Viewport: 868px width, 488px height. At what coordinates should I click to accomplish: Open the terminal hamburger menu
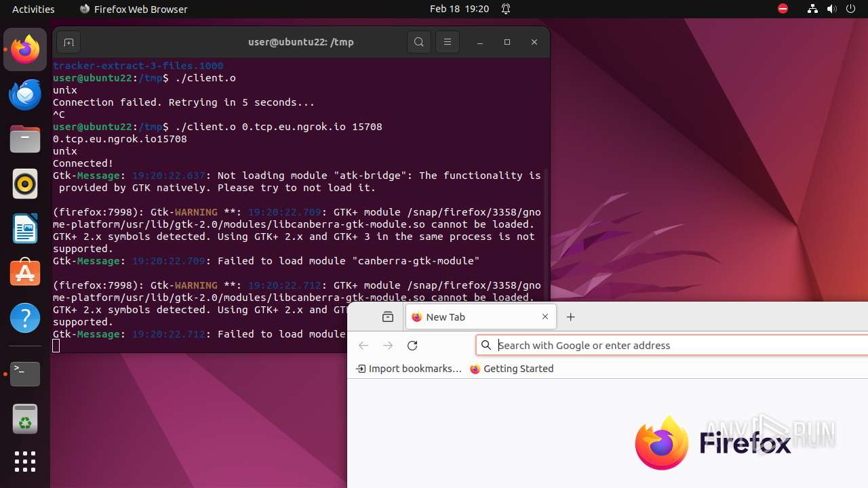[448, 42]
